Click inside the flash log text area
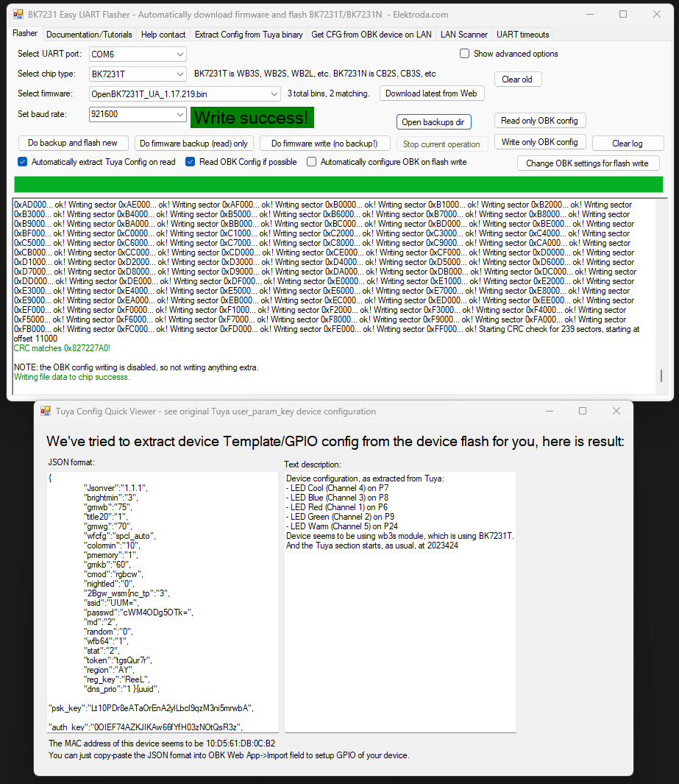The width and height of the screenshot is (679, 784). (x=334, y=296)
